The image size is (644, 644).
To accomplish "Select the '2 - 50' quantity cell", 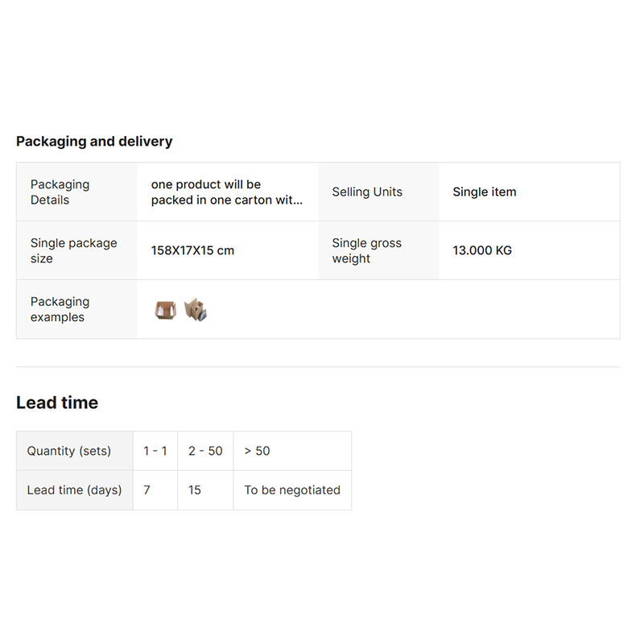I will (x=205, y=451).
